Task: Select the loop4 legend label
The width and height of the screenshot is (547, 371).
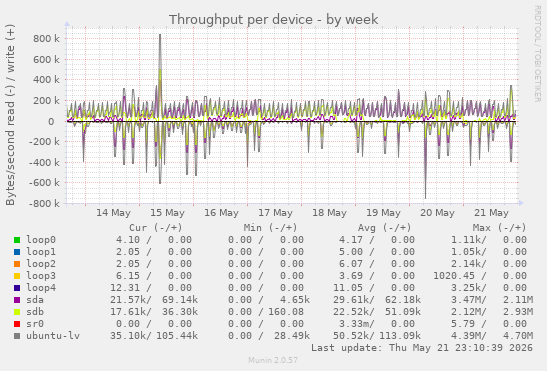Action: (41, 288)
